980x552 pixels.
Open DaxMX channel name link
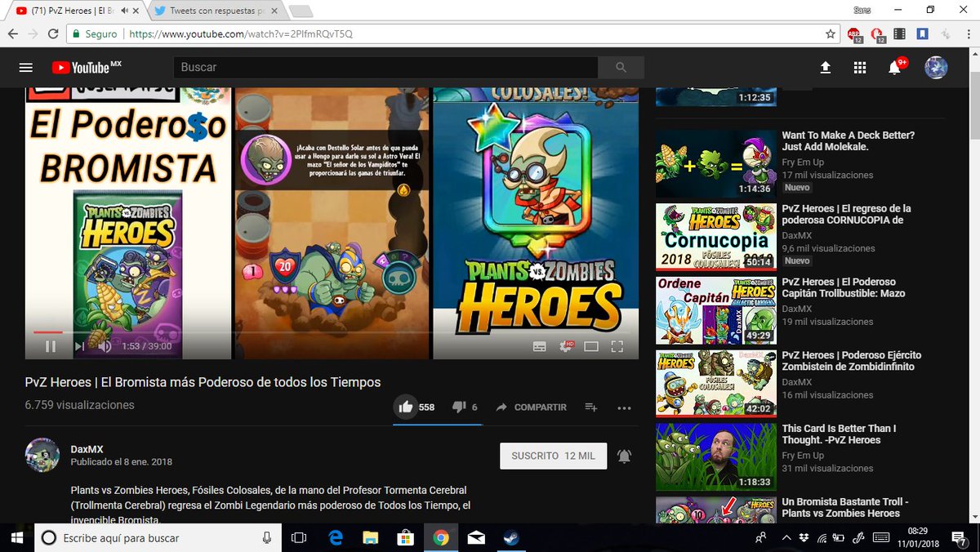87,449
